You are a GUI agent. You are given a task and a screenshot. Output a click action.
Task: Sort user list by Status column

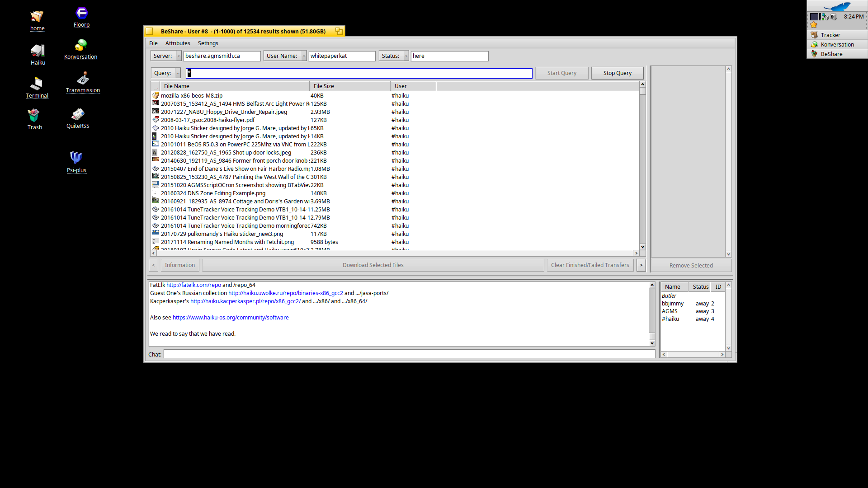point(699,287)
